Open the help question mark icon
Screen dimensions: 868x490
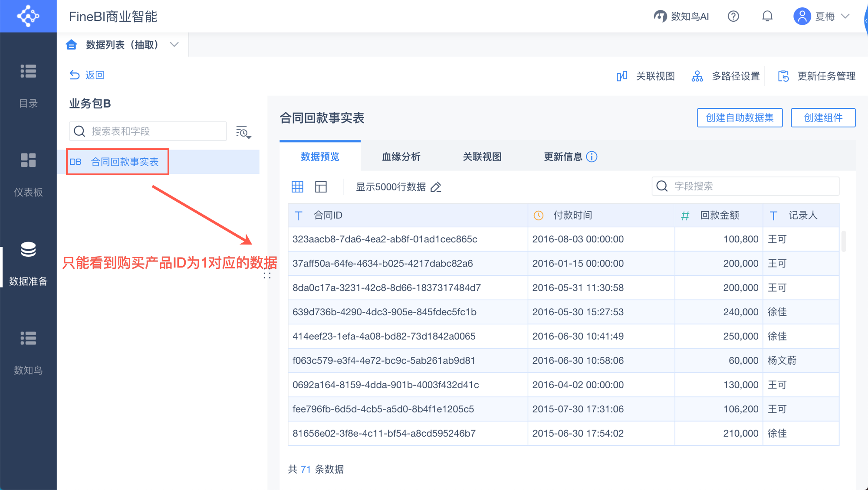[x=733, y=16]
